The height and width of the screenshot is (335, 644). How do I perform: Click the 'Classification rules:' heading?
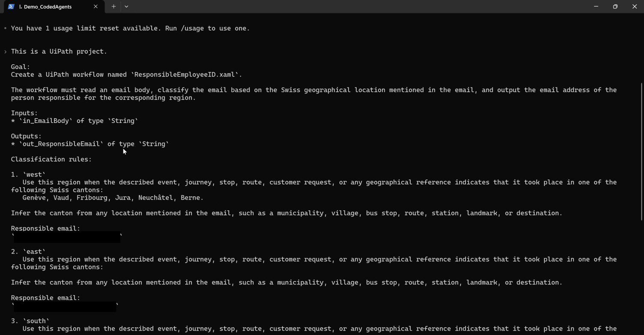[51, 159]
